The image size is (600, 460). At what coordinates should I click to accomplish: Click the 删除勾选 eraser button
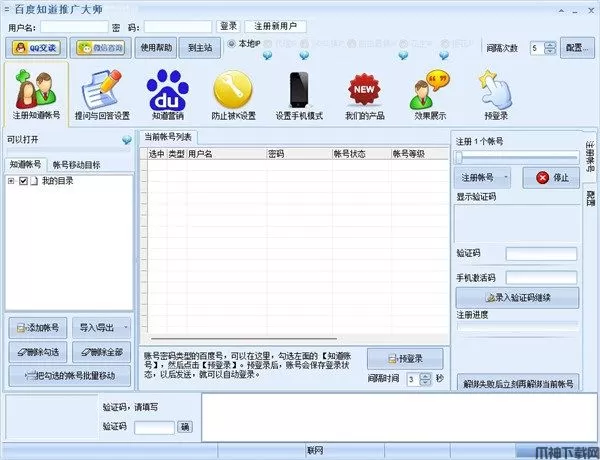point(38,352)
